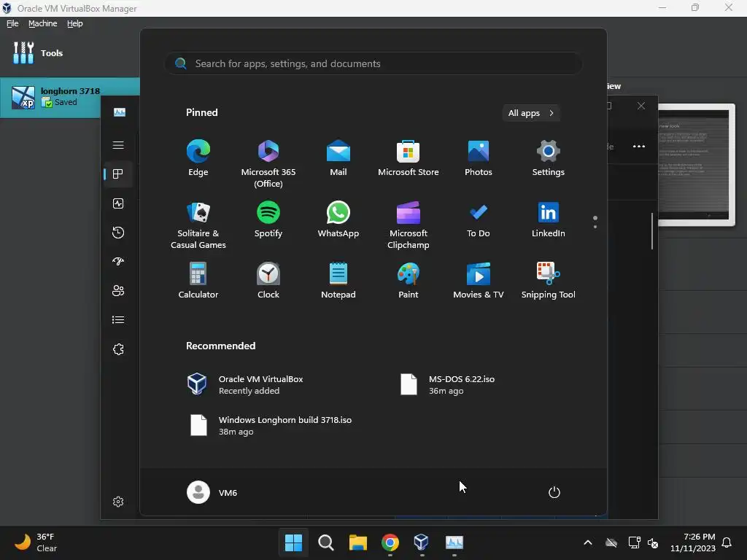Open Processes tab in Task Manager sidebar
This screenshot has height=560, width=747.
pyautogui.click(x=118, y=174)
